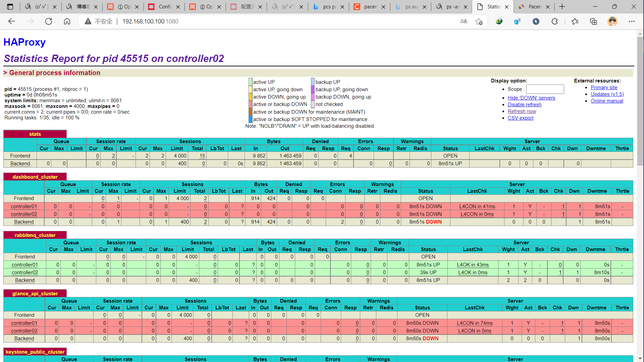Open the browser settings ellipsis menu
644x362 pixels.
[632, 21]
